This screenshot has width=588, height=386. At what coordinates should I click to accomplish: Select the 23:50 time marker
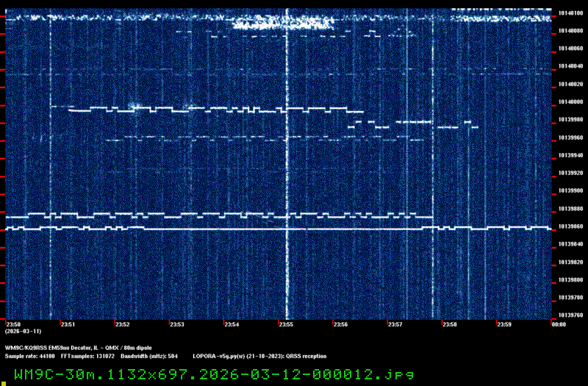click(x=13, y=324)
